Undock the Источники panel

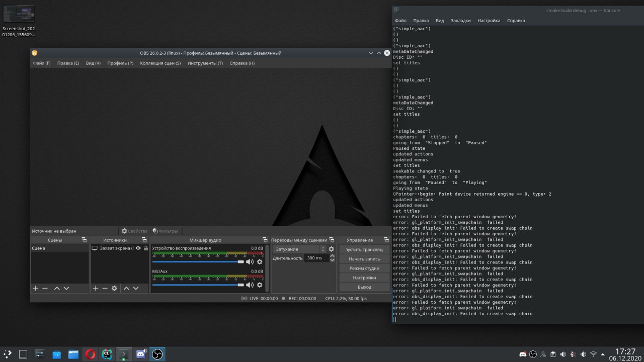pos(144,240)
